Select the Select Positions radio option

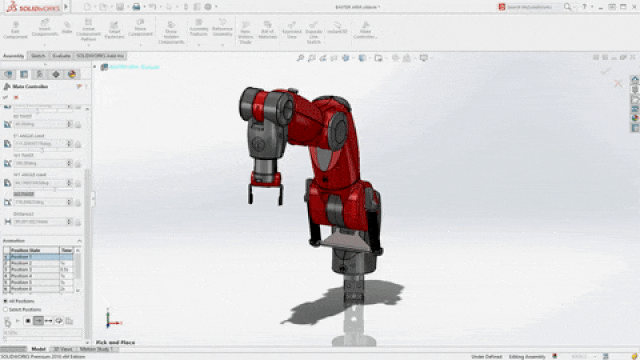6,309
